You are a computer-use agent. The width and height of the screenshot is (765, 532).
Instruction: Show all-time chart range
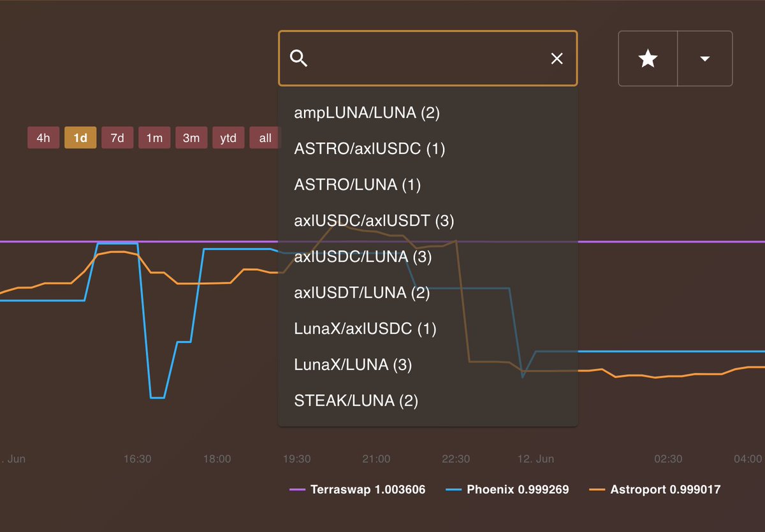(x=265, y=138)
